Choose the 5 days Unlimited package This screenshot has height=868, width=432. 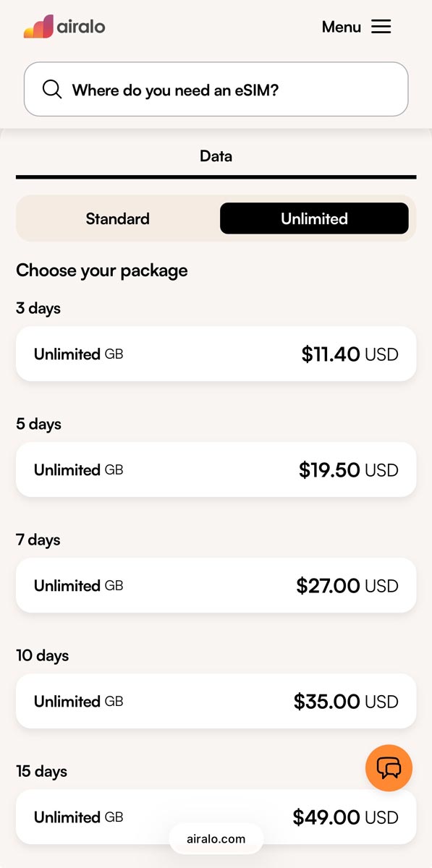point(216,469)
